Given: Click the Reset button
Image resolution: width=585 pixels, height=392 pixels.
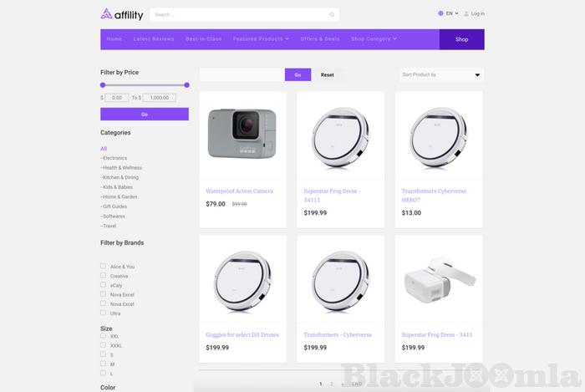Looking at the screenshot, I should [328, 75].
